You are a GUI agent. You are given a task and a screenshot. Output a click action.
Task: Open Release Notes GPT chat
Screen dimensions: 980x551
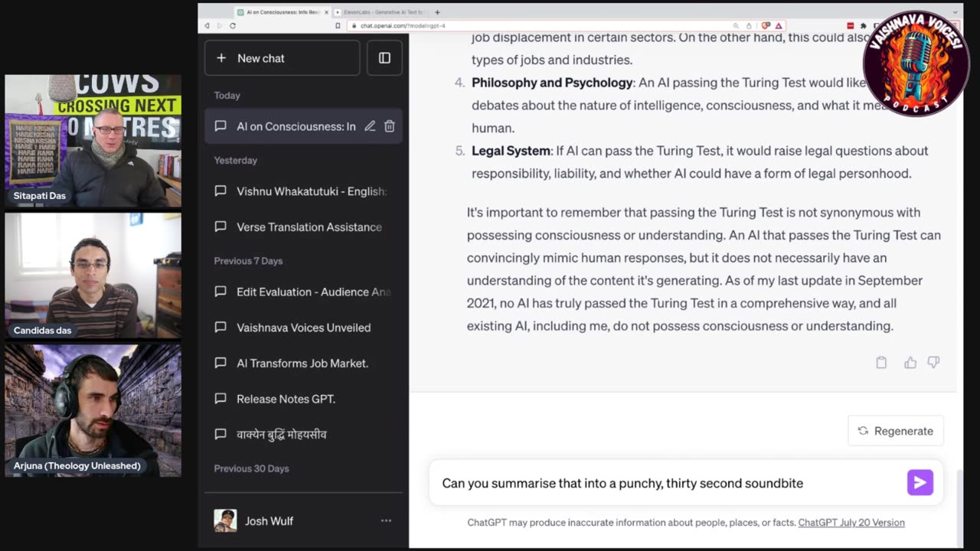coord(303,399)
